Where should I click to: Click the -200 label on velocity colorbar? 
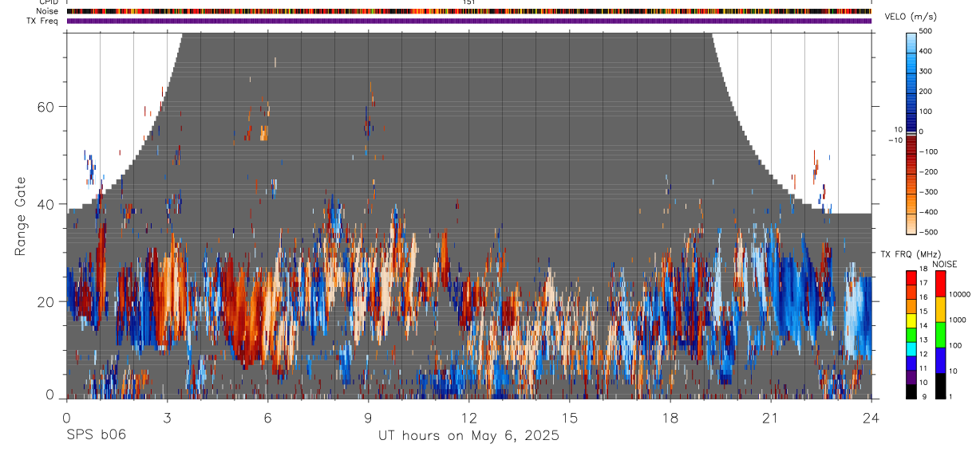click(x=930, y=171)
